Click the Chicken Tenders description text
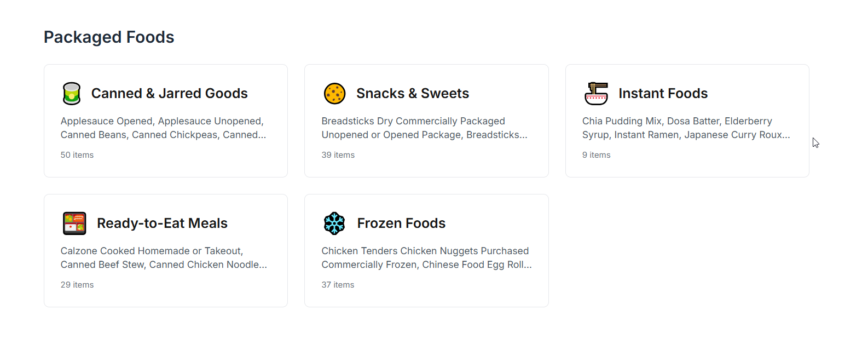The height and width of the screenshot is (338, 868). tap(427, 258)
